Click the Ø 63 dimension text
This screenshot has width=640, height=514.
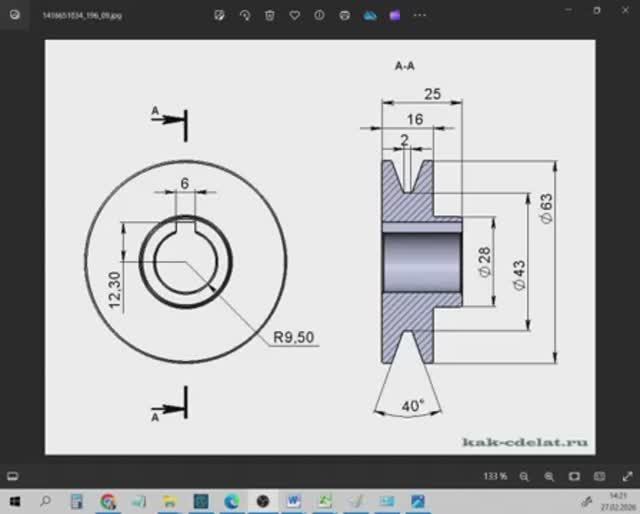pyautogui.click(x=546, y=208)
